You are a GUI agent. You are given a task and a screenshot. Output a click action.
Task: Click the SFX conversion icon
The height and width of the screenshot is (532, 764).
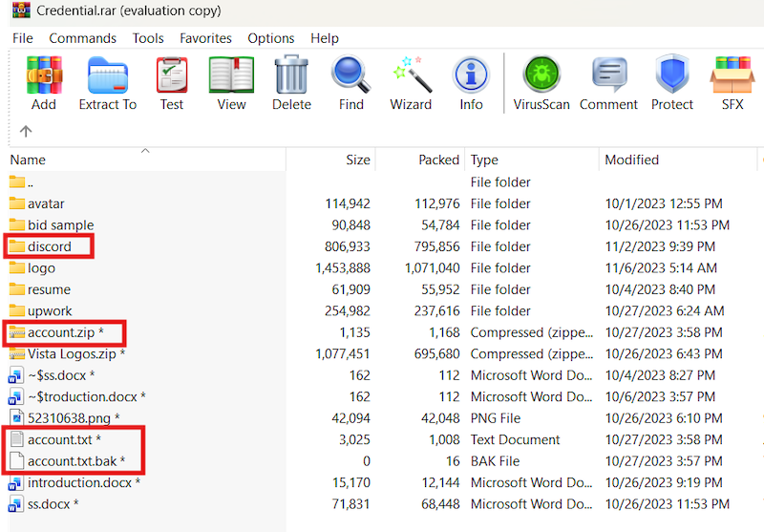point(732,75)
